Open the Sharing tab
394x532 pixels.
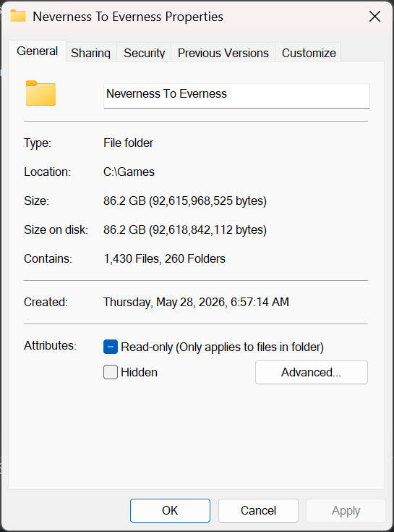pos(91,53)
